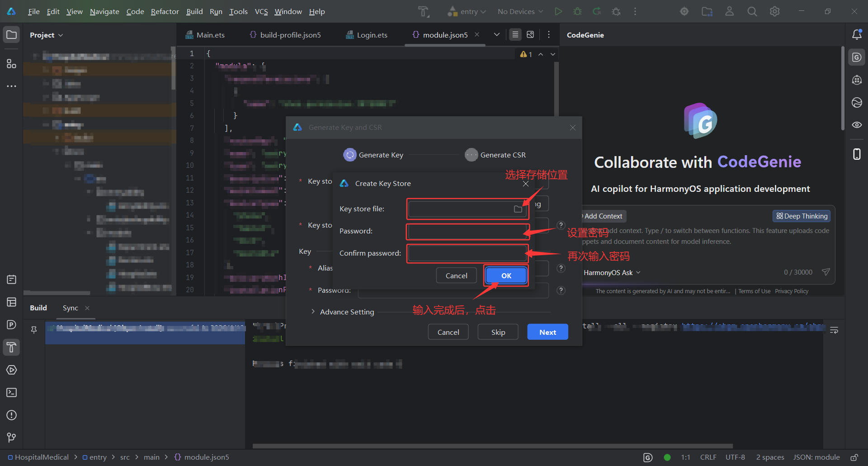Toggle read-only lock in status bar
Image resolution: width=868 pixels, height=466 pixels.
point(854,457)
